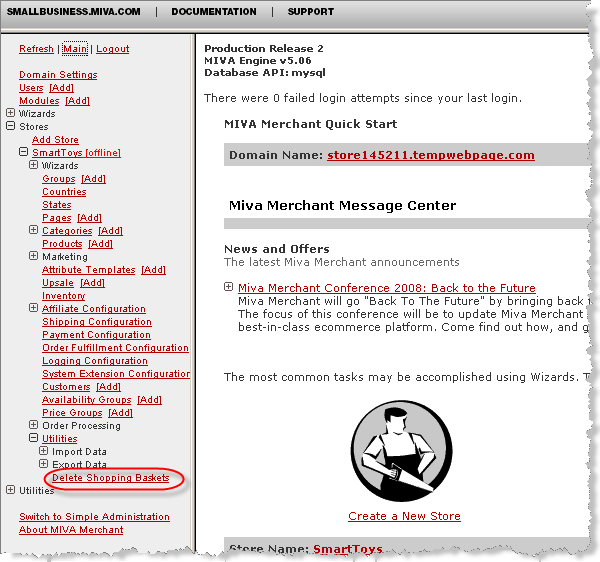Expand the Marketing tree node
This screenshot has width=600, height=562.
coord(34,256)
